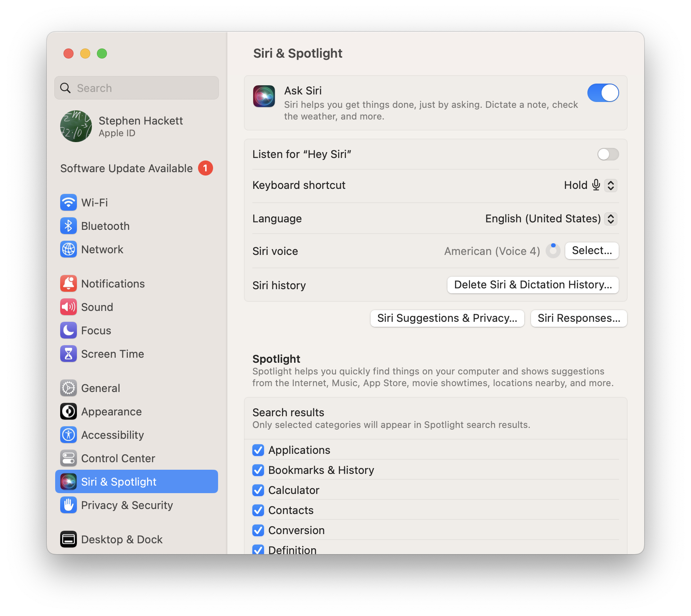Uncheck the Contacts checkbox
691x616 pixels.
tap(258, 510)
